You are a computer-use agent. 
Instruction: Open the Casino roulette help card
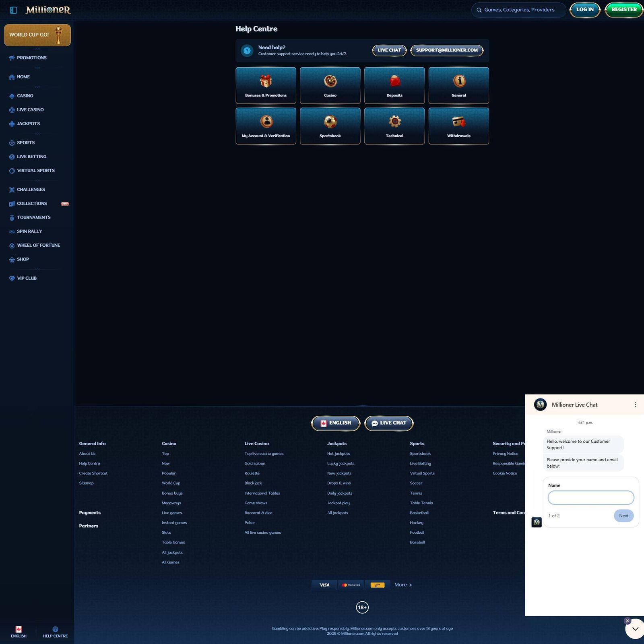(x=330, y=85)
